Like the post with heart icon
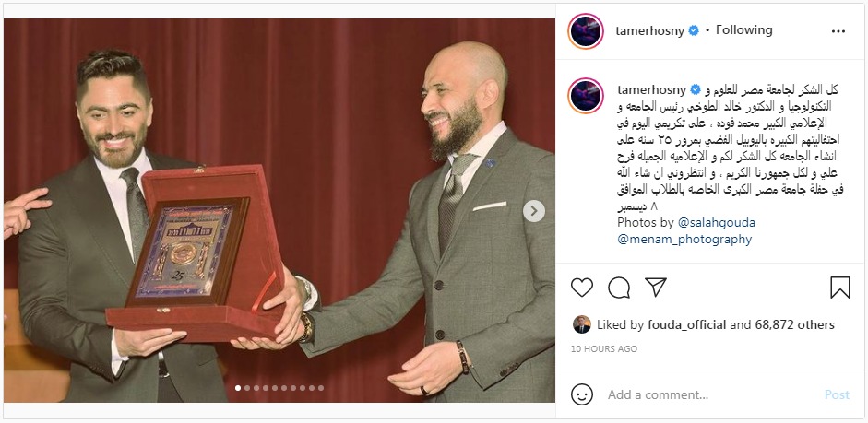This screenshot has height=423, width=868. (582, 288)
